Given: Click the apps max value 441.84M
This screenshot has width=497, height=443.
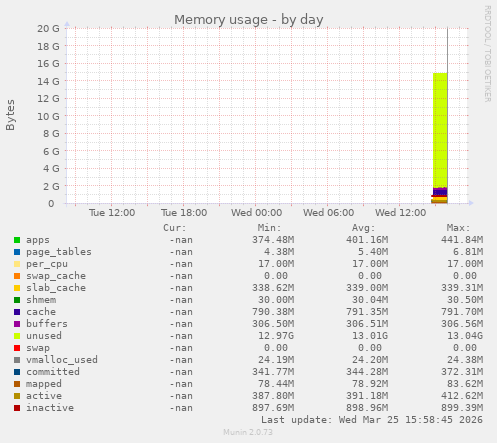Looking at the screenshot, I should click(x=462, y=240).
